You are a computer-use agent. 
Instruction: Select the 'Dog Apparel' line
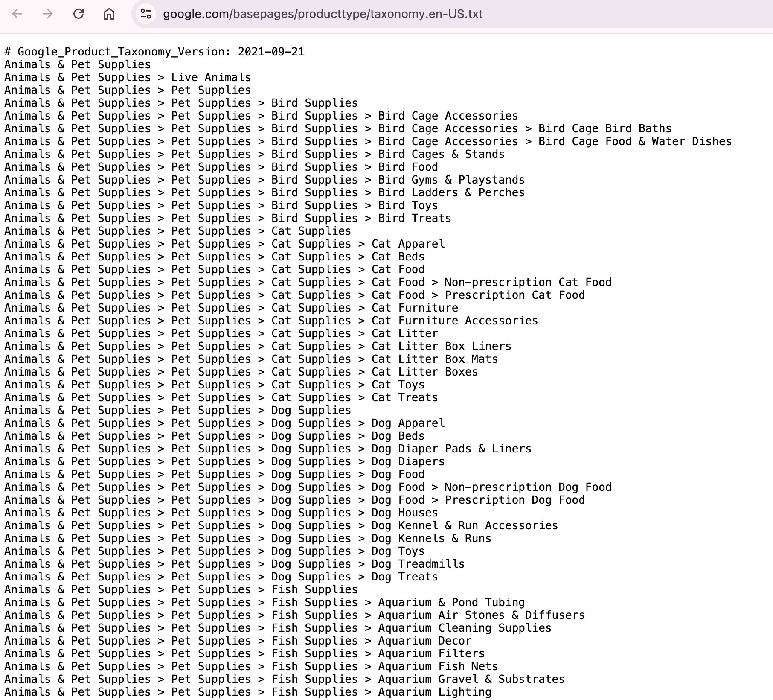coord(225,423)
